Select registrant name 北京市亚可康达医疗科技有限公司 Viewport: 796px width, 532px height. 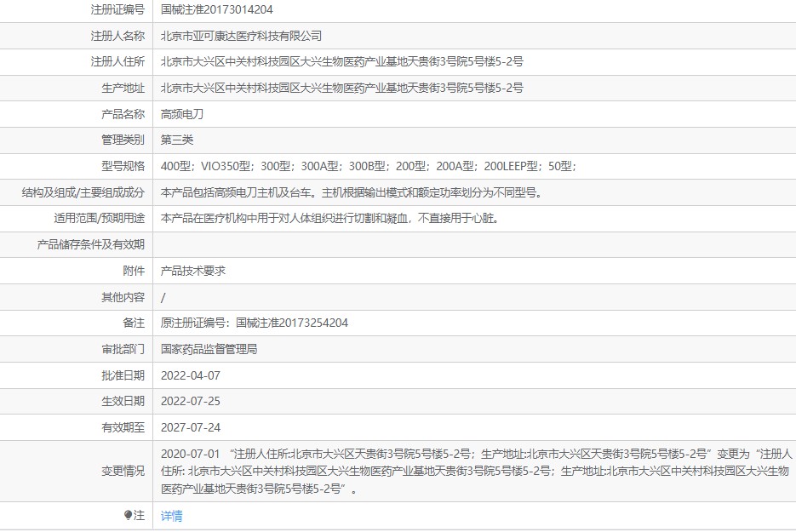click(x=241, y=36)
